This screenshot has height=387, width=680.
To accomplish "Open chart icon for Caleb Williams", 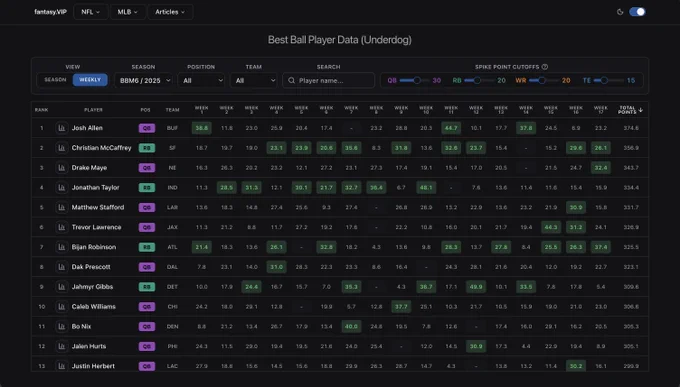I will coord(62,307).
